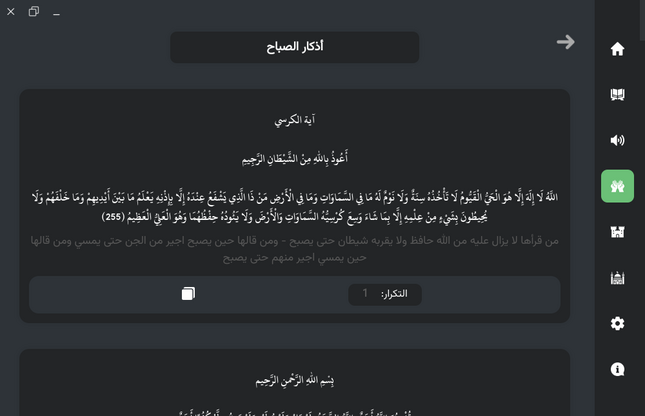Minimize the application window

coord(56,14)
